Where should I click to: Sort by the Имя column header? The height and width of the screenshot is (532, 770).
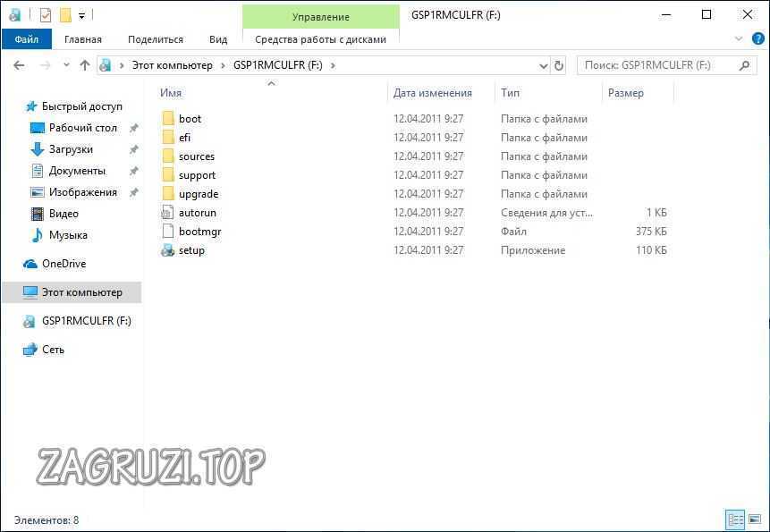point(171,93)
